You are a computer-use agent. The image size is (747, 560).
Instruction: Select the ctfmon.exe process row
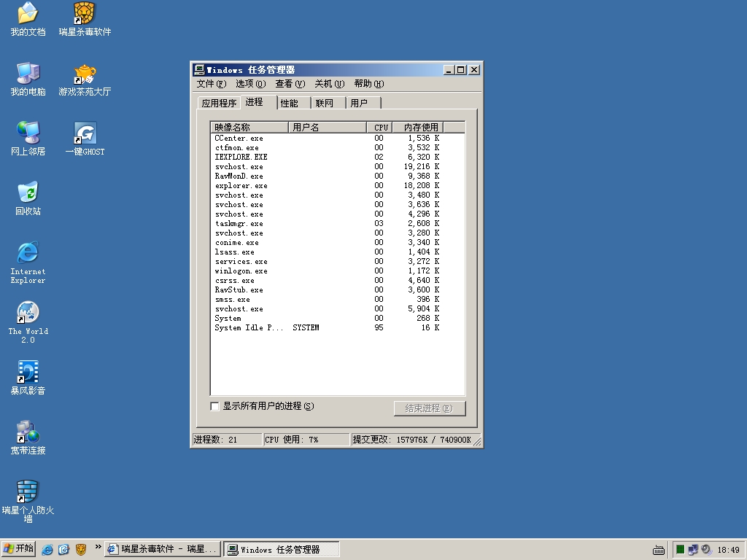point(338,147)
